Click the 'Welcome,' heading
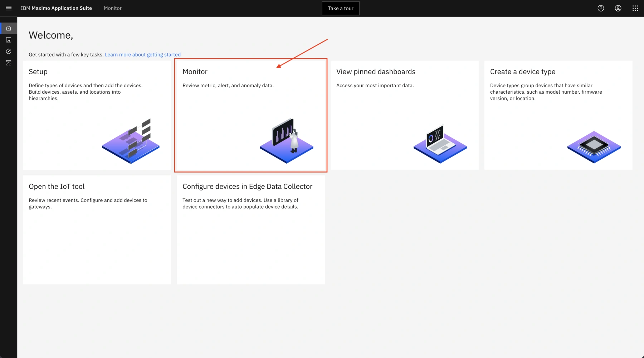Image resolution: width=644 pixels, height=358 pixels. pos(51,35)
